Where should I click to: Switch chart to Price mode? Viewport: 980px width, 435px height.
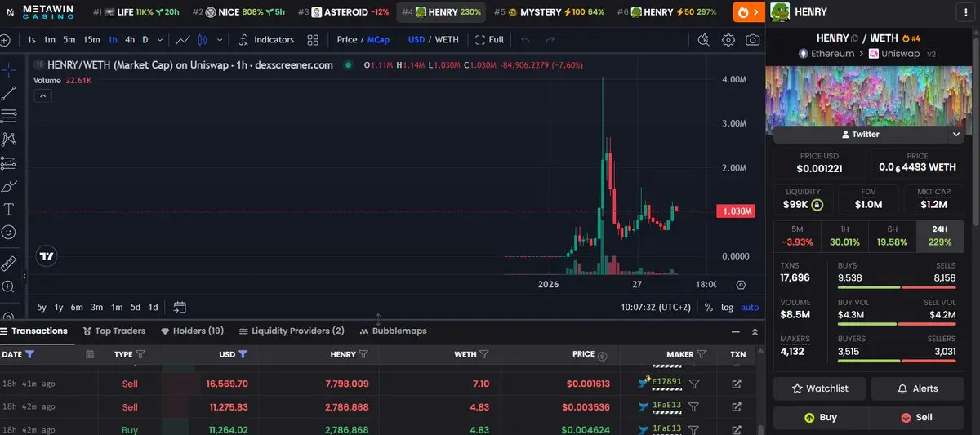point(347,40)
